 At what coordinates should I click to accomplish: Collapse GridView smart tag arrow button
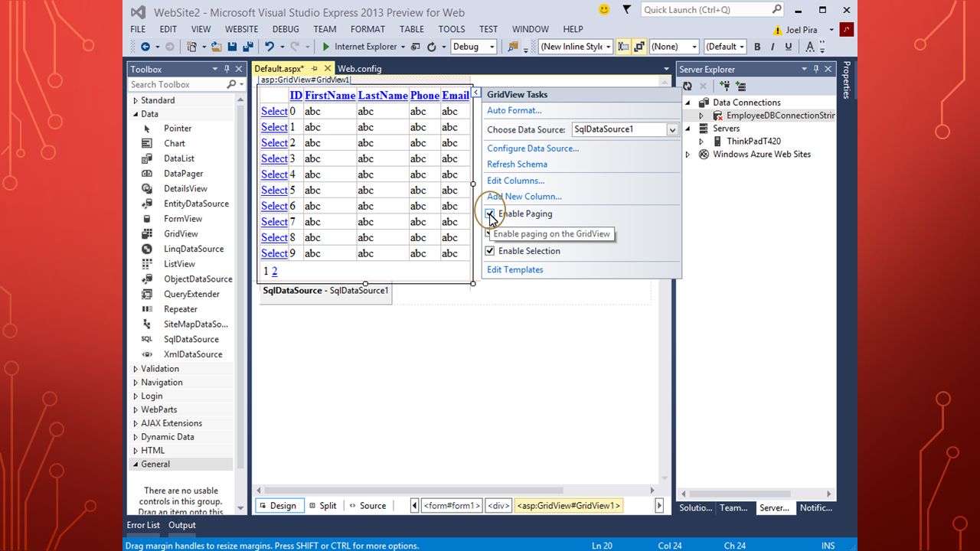(x=475, y=93)
